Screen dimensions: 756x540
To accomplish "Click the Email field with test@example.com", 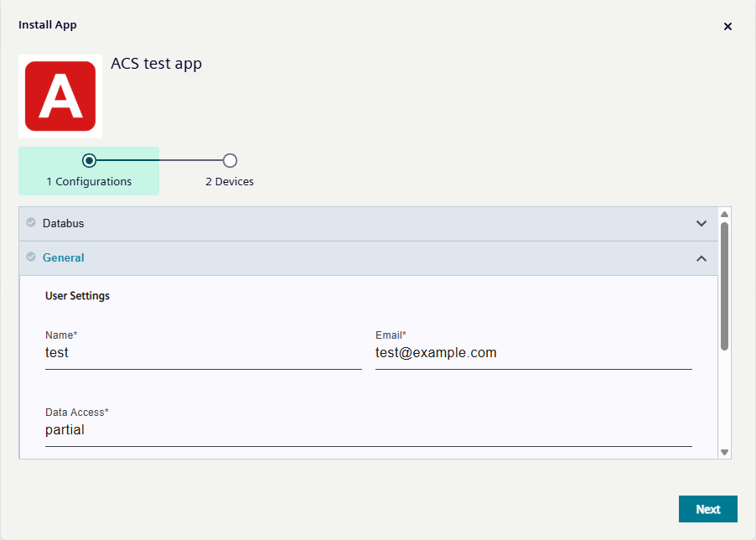I will [534, 352].
